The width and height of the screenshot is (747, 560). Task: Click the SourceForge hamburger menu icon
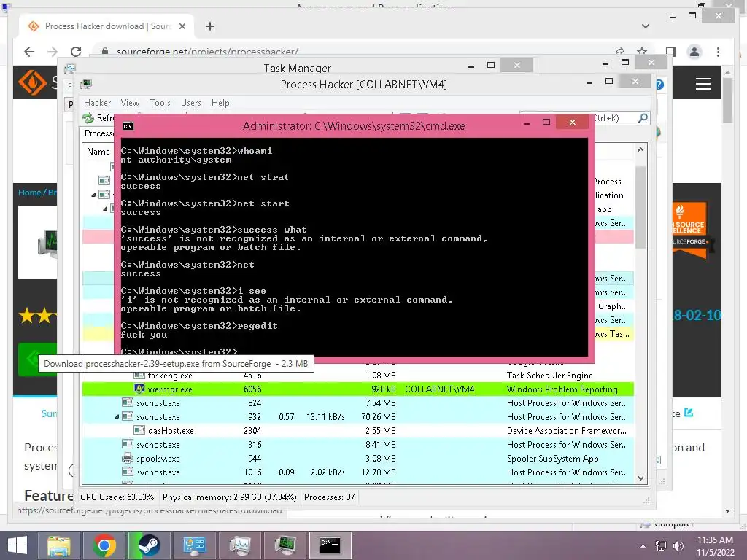pyautogui.click(x=703, y=85)
